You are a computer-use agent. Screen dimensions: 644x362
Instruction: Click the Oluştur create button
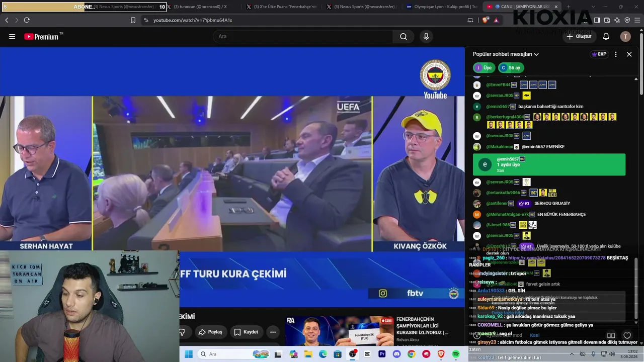click(x=579, y=37)
